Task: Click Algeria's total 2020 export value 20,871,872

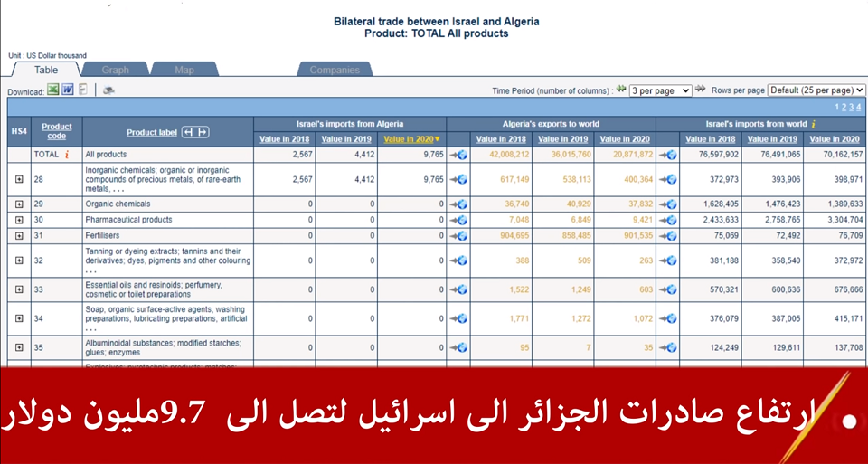Action: [x=633, y=155]
